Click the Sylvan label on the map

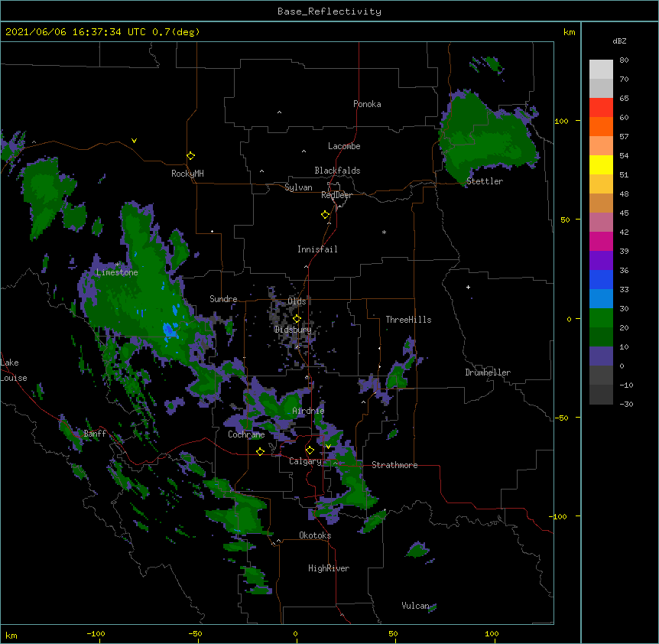[298, 187]
